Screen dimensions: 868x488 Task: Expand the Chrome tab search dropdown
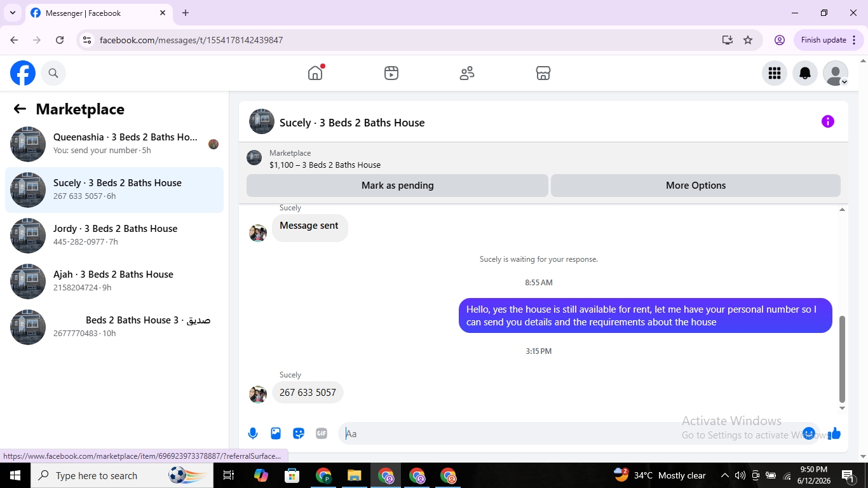[12, 13]
